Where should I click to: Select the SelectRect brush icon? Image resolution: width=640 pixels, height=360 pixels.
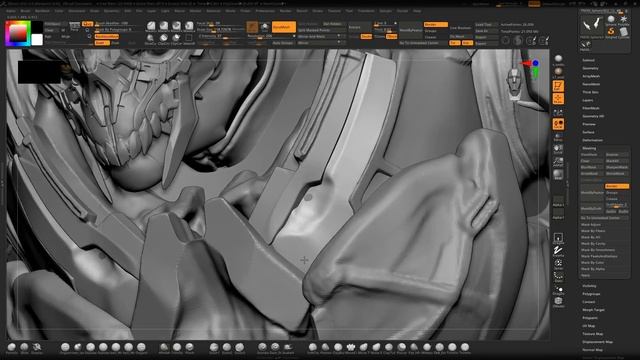(x=189, y=39)
